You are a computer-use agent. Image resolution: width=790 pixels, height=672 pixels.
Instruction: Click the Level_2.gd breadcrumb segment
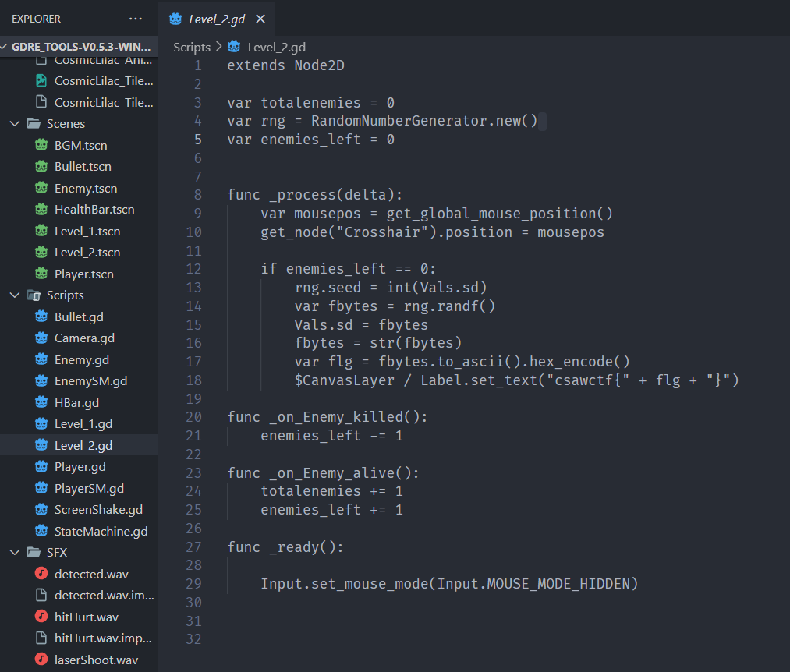[277, 47]
